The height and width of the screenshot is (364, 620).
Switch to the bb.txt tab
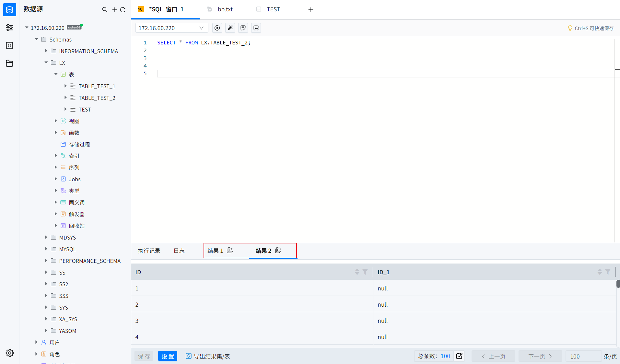tap(225, 9)
